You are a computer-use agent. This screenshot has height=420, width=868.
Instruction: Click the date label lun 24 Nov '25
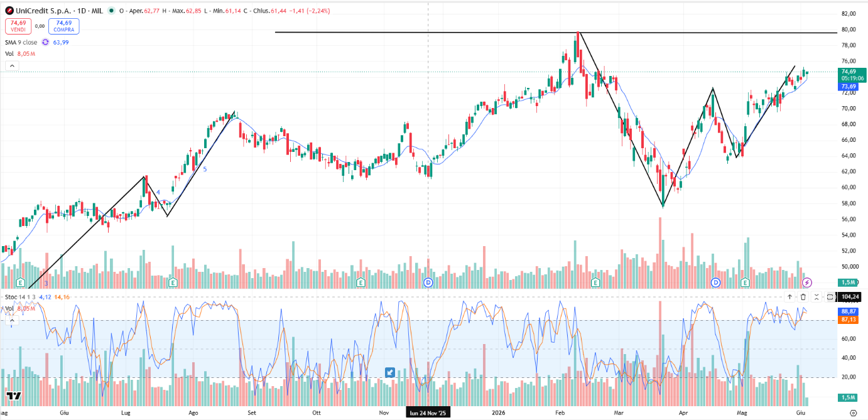tap(428, 412)
